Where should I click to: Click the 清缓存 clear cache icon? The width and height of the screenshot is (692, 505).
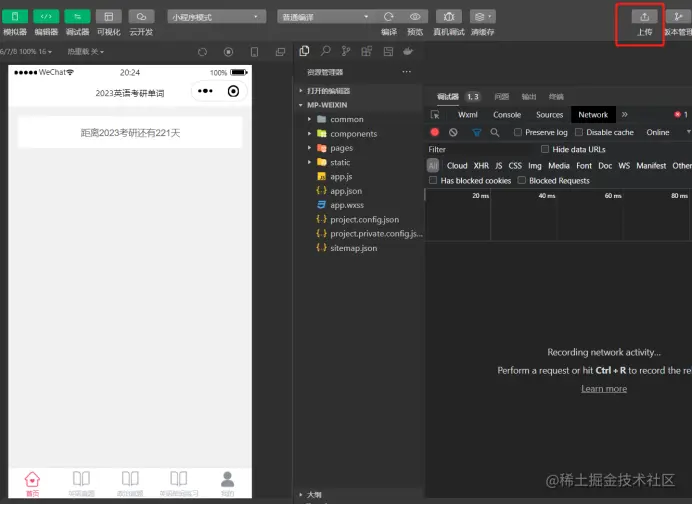click(x=483, y=17)
